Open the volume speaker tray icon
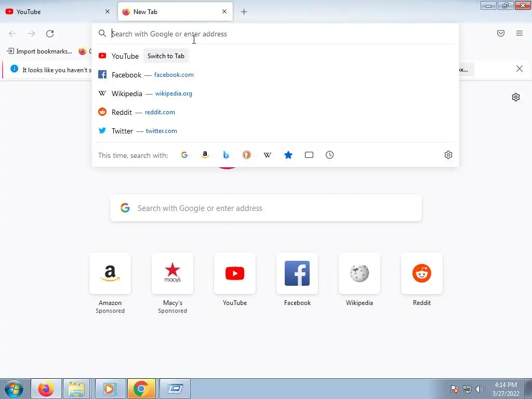The image size is (532, 399). point(479,389)
